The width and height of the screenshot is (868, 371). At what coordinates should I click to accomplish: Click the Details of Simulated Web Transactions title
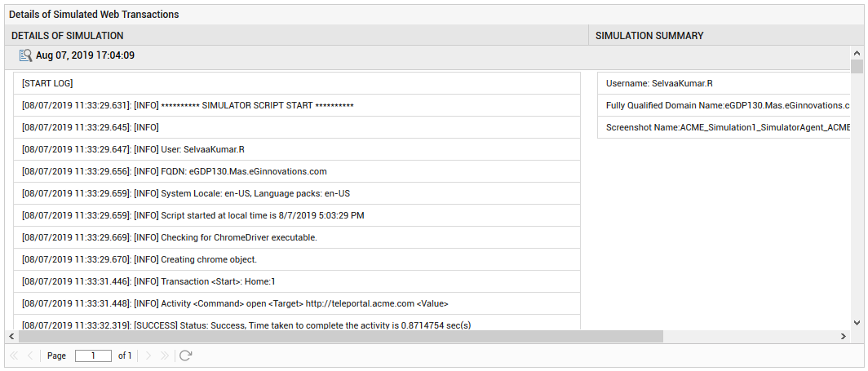(x=94, y=15)
